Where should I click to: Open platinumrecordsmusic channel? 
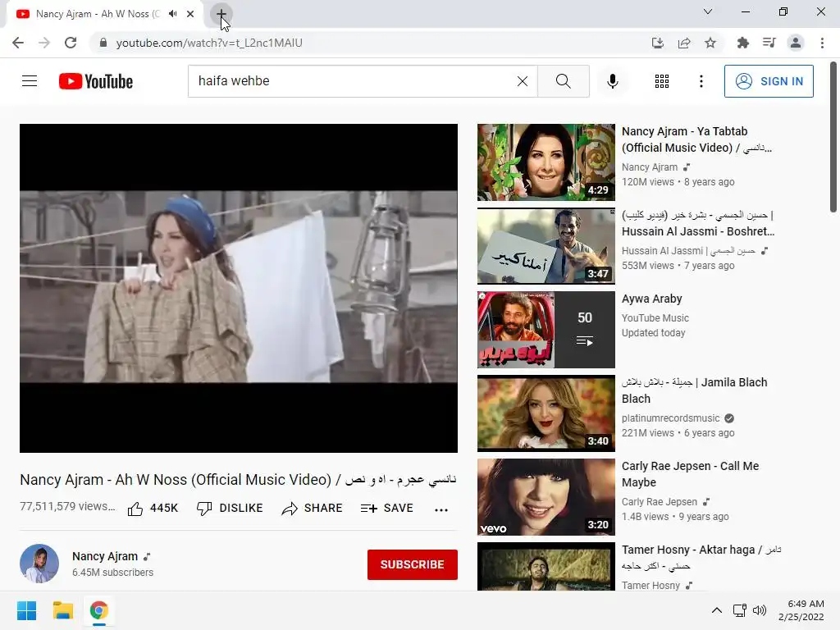click(x=671, y=418)
